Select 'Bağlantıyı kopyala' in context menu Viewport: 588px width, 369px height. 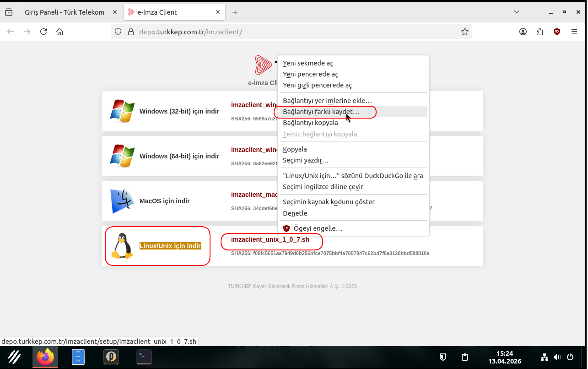pos(353,123)
